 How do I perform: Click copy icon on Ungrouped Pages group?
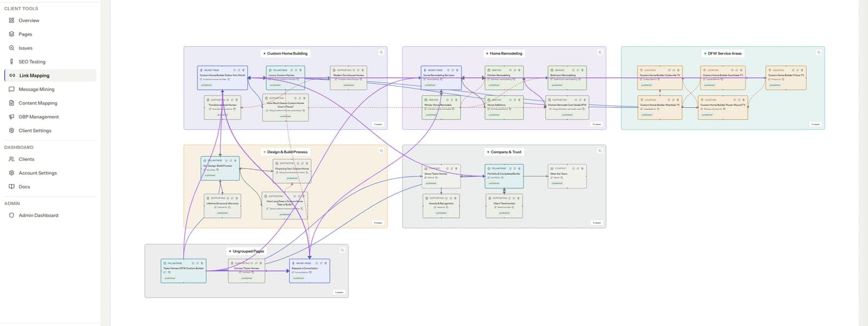pyautogui.click(x=342, y=250)
